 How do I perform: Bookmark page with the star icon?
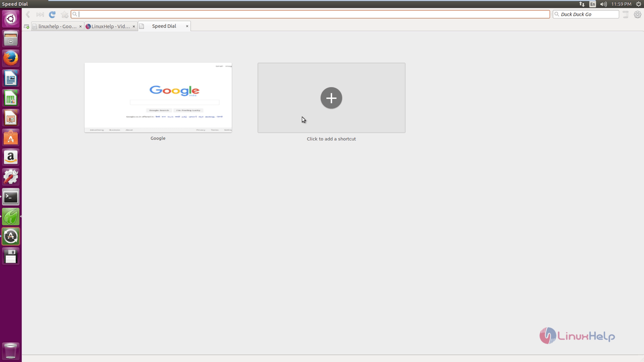coord(65,14)
